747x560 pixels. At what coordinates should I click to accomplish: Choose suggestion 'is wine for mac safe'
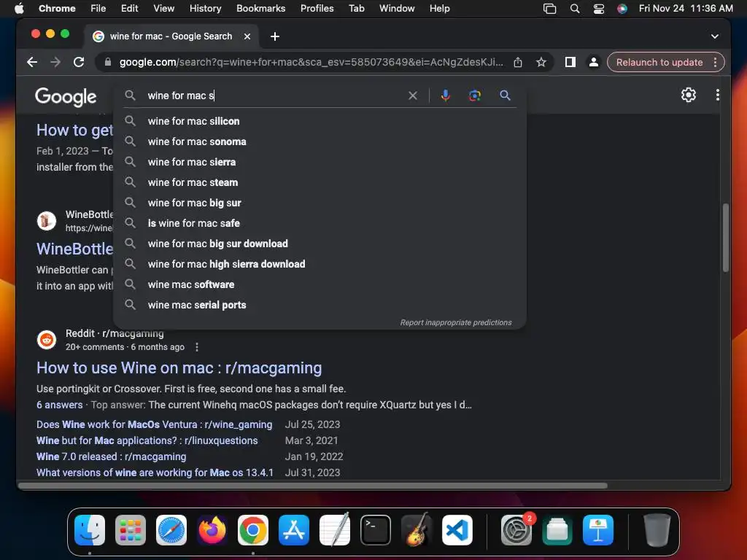pyautogui.click(x=320, y=223)
